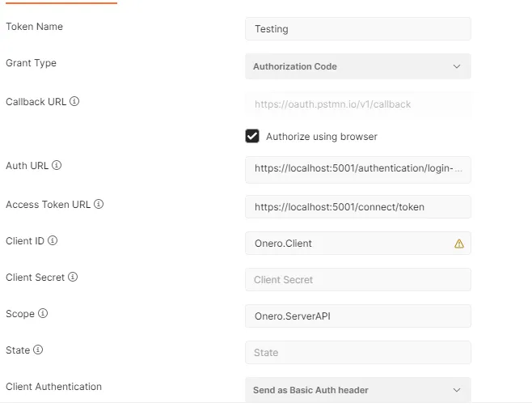Click info icon beside Auth URL label
Screen dimensions: 532x407
(57, 165)
